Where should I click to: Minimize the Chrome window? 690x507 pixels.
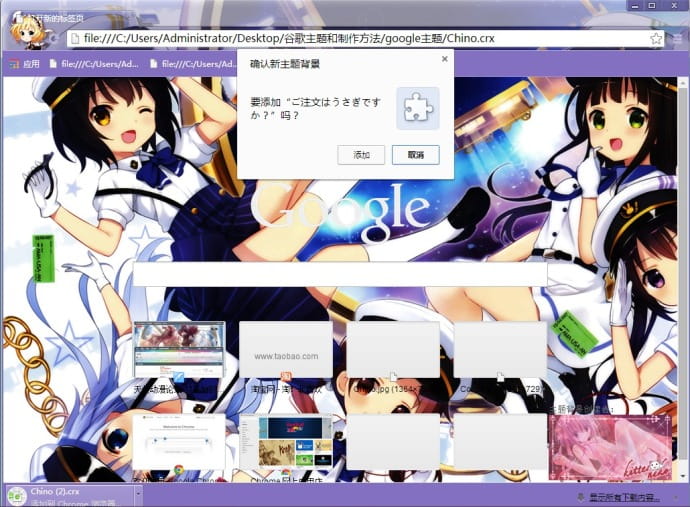coord(635,5)
